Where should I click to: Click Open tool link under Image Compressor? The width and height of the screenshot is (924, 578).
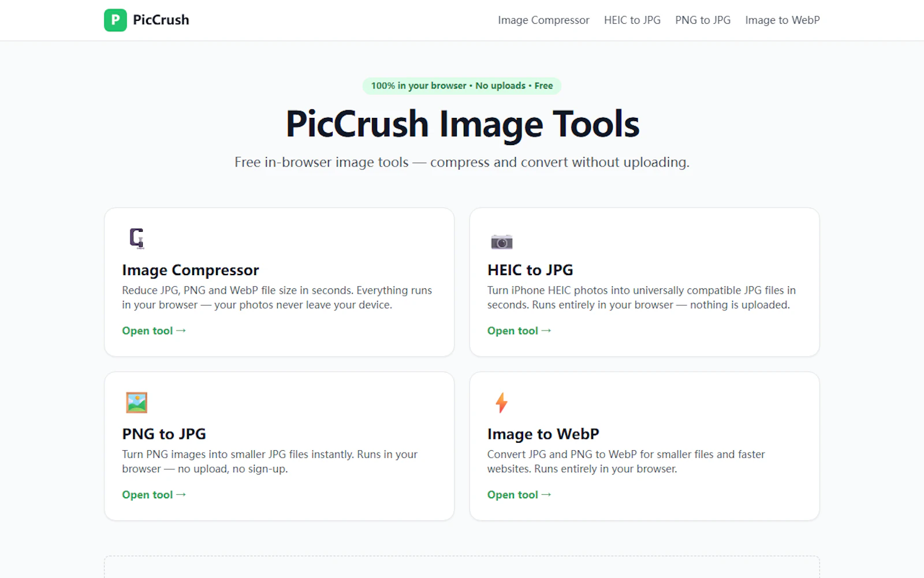(x=154, y=331)
